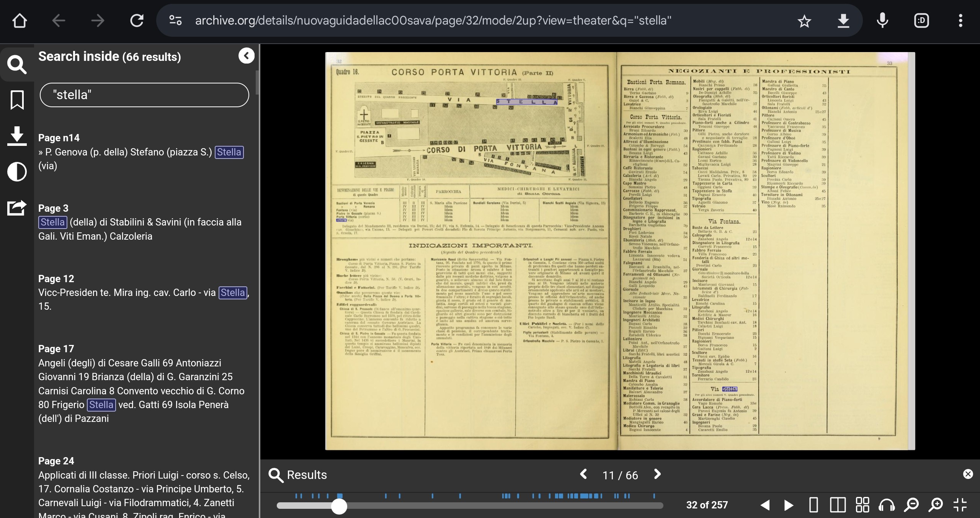Screen dimensions: 980x518
Task: Zoom out using the magnifier minus icon
Action: (x=911, y=505)
